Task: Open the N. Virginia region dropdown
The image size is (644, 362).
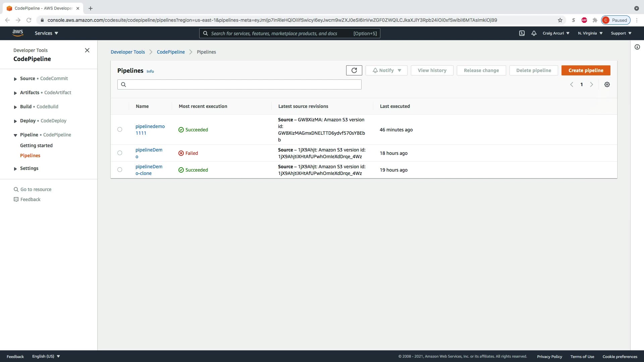Action: point(590,33)
